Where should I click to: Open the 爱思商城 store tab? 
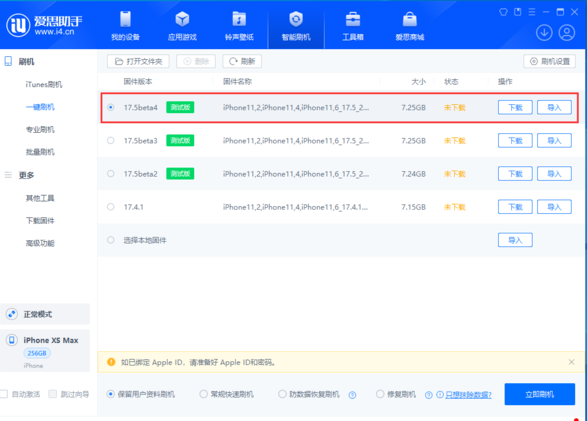point(410,26)
